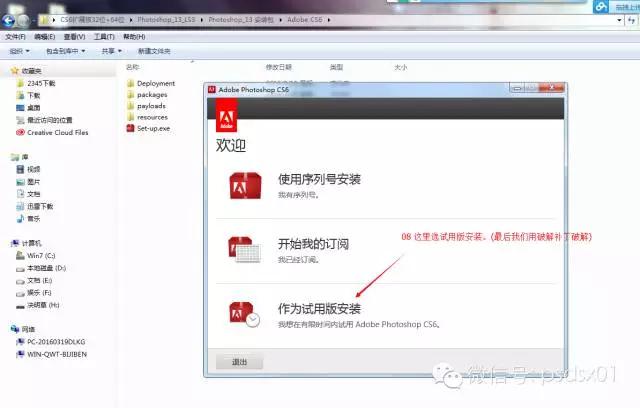This screenshot has height=408, width=640.
Task: Click the WIN-QWT-BUIBEN computer icon
Action: (20, 354)
